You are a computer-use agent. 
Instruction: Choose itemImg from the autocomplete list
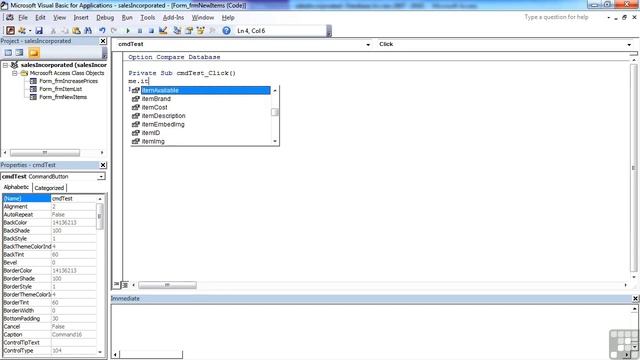[201, 141]
